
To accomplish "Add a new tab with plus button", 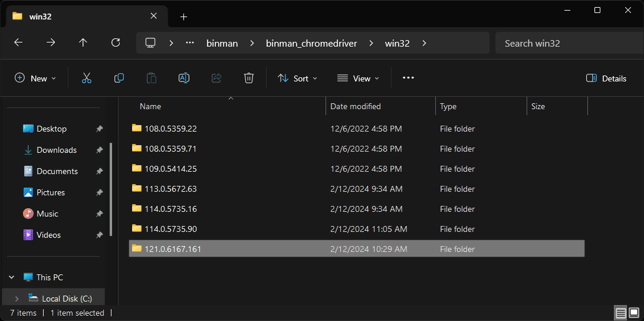I will click(183, 17).
